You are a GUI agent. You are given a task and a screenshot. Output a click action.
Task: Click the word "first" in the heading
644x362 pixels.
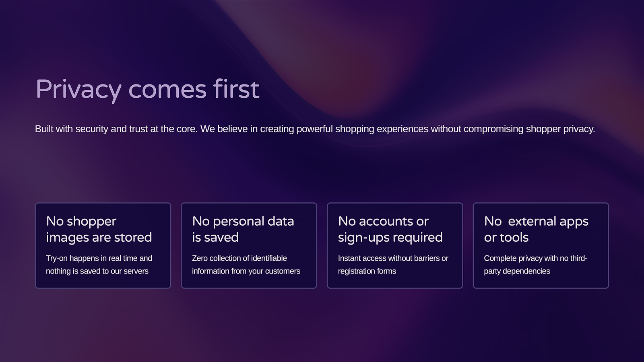[x=236, y=89]
